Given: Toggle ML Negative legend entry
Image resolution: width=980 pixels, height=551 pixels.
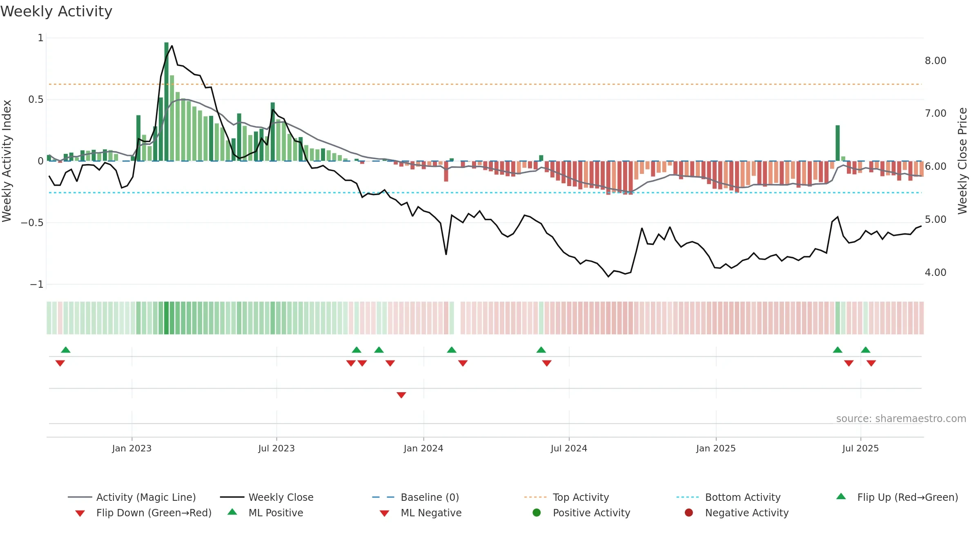Looking at the screenshot, I should point(421,513).
